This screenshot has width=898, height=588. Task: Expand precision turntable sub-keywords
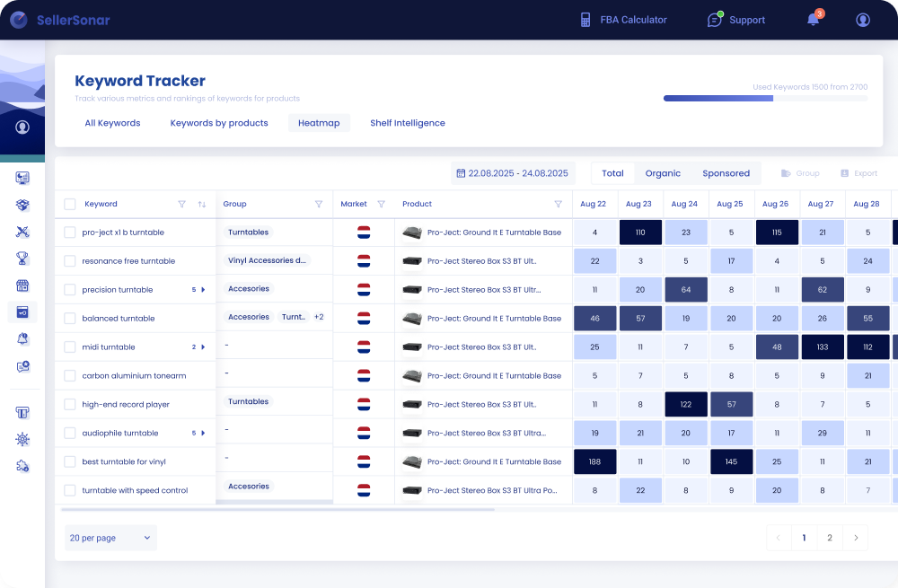point(203,290)
